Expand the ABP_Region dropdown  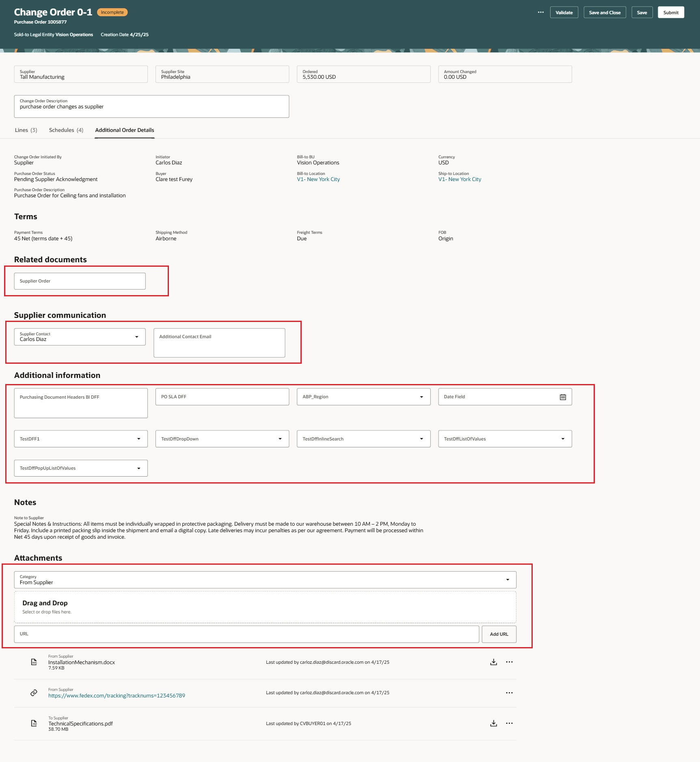point(421,397)
